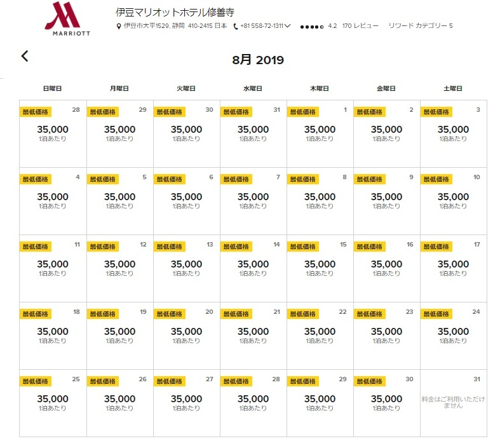This screenshot has height=448, width=500.
Task: Click the 月曜日 column header
Action: (x=119, y=88)
